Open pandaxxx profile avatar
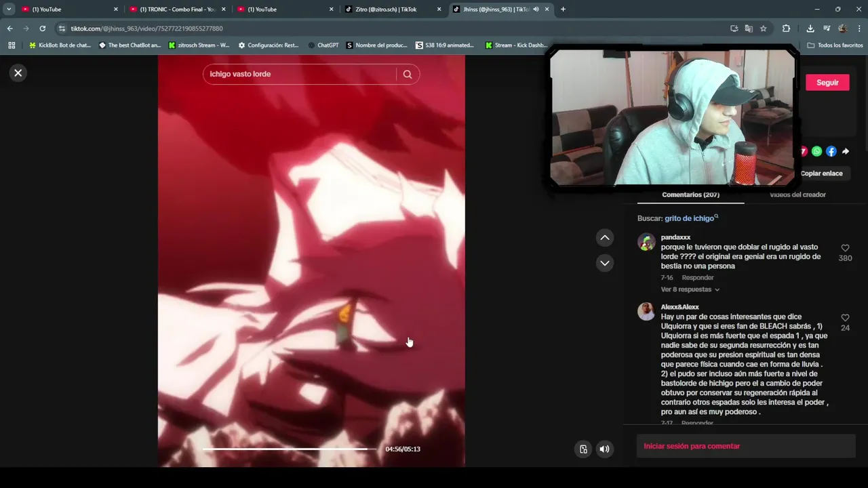Screen dimensions: 868x488 tap(646, 242)
